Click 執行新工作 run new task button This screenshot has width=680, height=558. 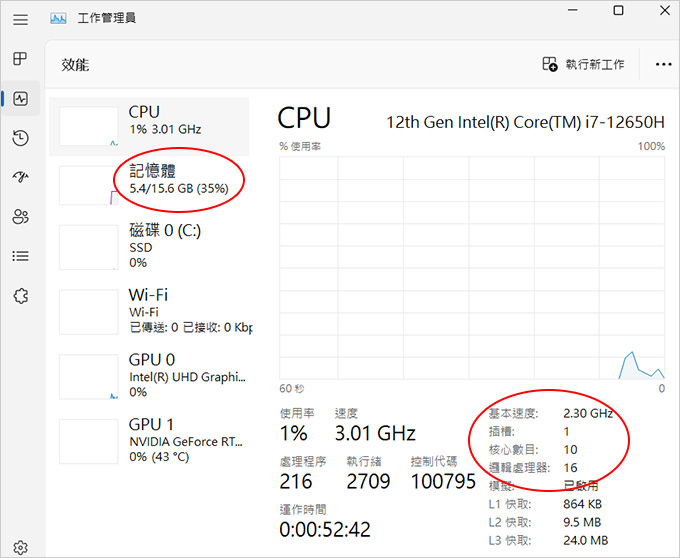[583, 64]
